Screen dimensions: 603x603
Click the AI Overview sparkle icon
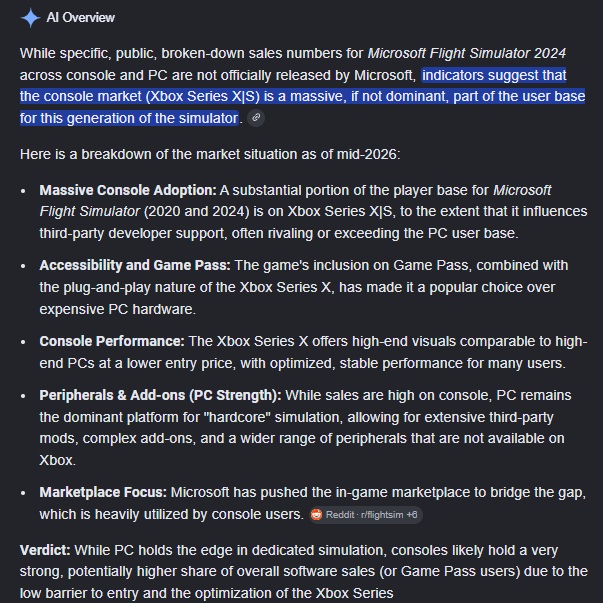click(x=30, y=18)
